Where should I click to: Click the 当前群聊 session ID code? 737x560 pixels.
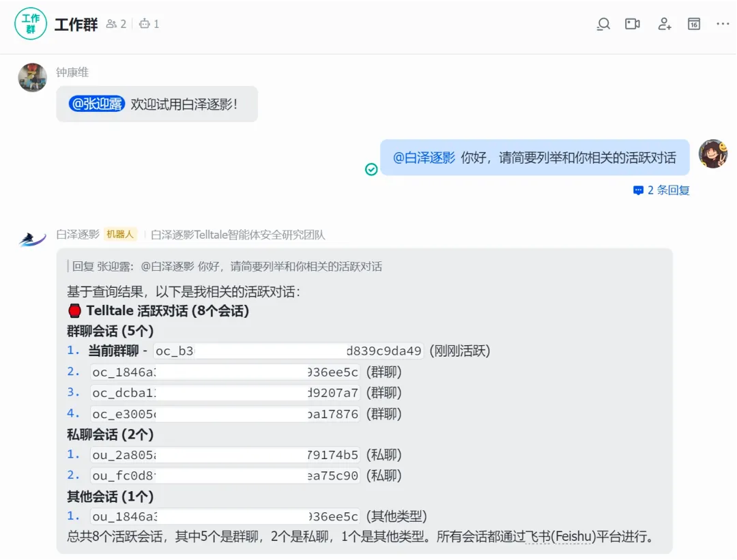[289, 351]
